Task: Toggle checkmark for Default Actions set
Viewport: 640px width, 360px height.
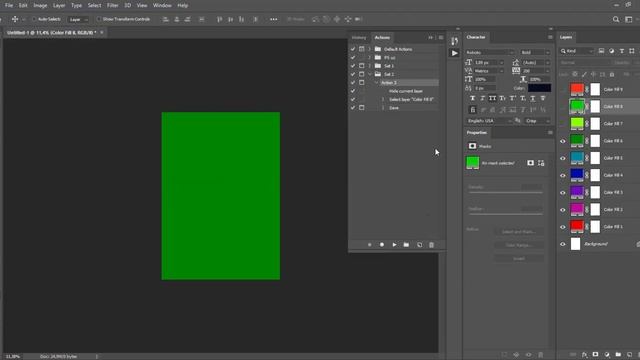Action: click(353, 49)
